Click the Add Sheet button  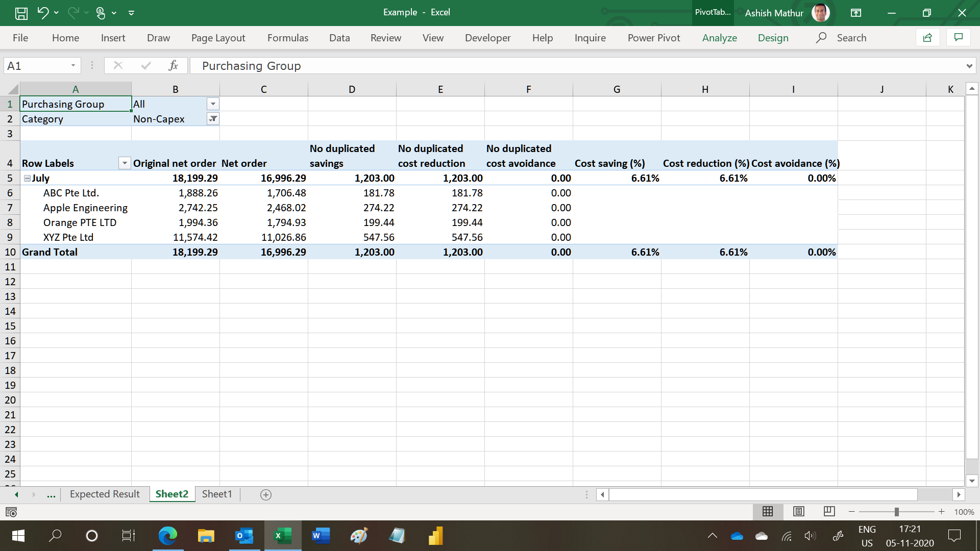click(x=265, y=494)
